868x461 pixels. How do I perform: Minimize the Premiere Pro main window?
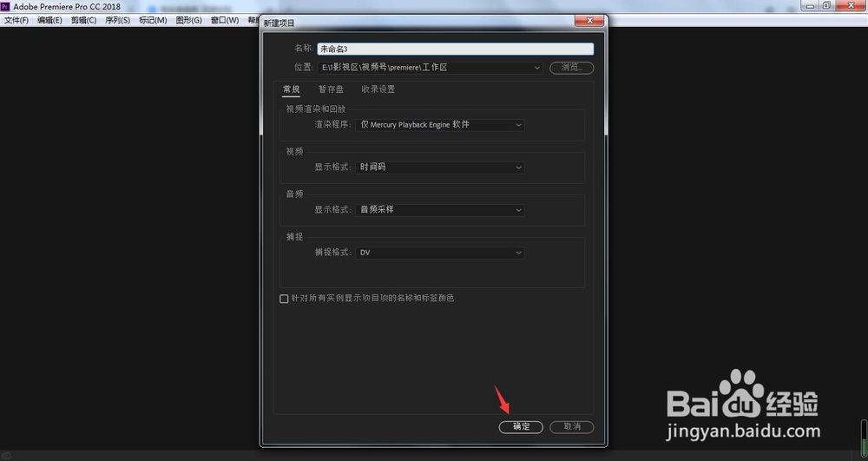click(x=810, y=5)
